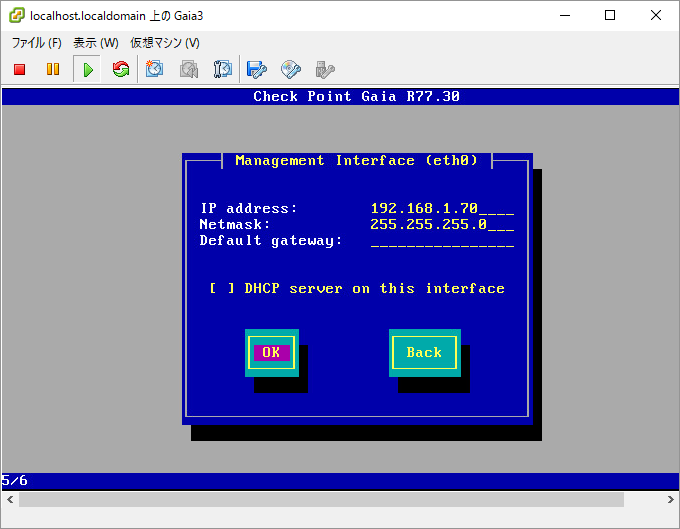Click the horizontal scrollbar thumb
Viewport: 680px width, 529px height.
click(321, 500)
